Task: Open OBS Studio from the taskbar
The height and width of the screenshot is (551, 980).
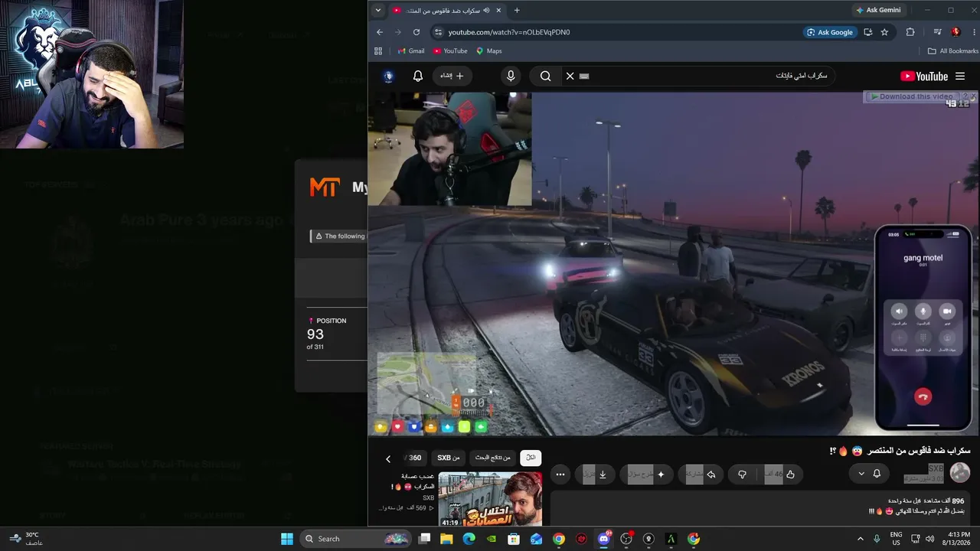Action: pos(626,539)
